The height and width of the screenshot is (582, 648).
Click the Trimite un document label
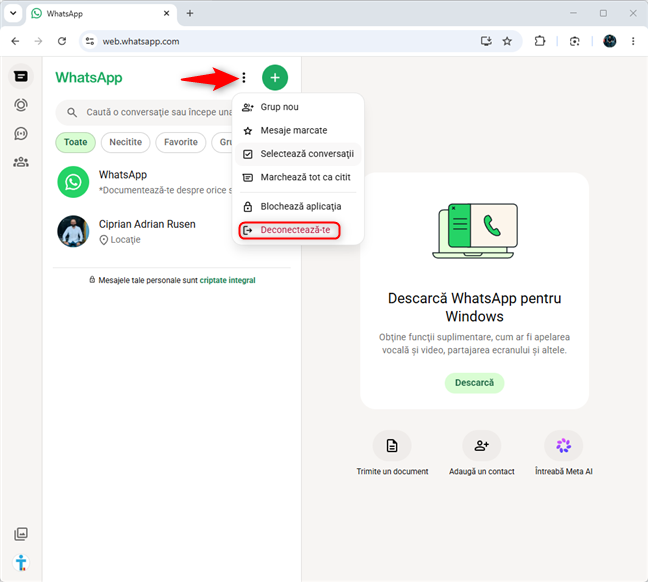click(x=392, y=471)
